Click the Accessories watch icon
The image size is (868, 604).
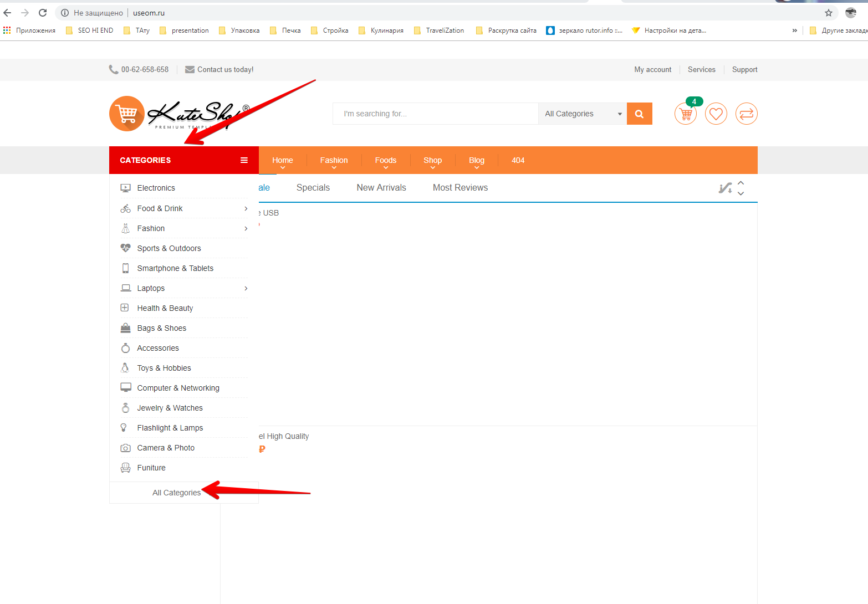[x=125, y=348]
